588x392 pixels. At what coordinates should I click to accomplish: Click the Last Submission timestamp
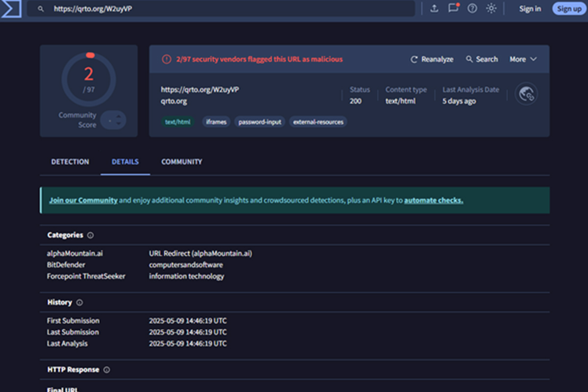click(188, 332)
